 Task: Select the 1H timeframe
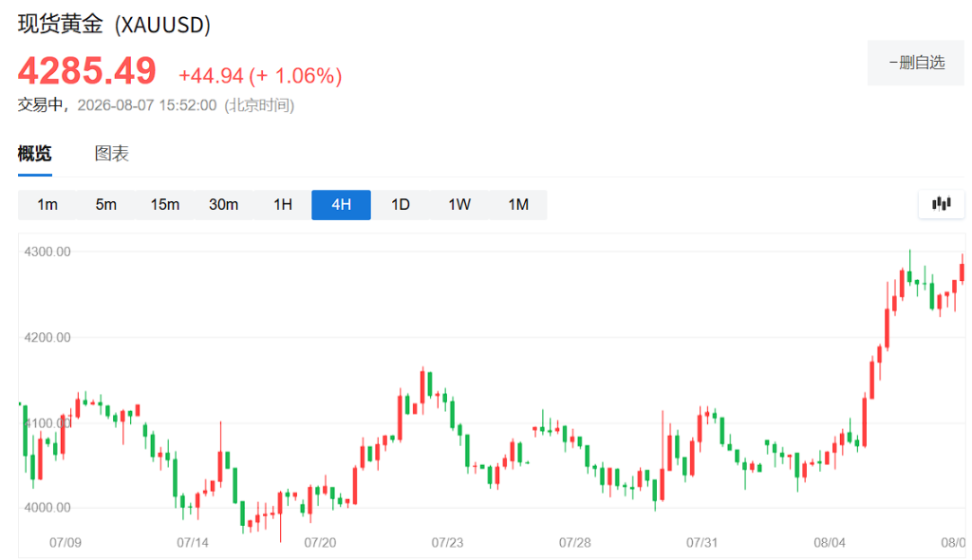pyautogui.click(x=283, y=205)
